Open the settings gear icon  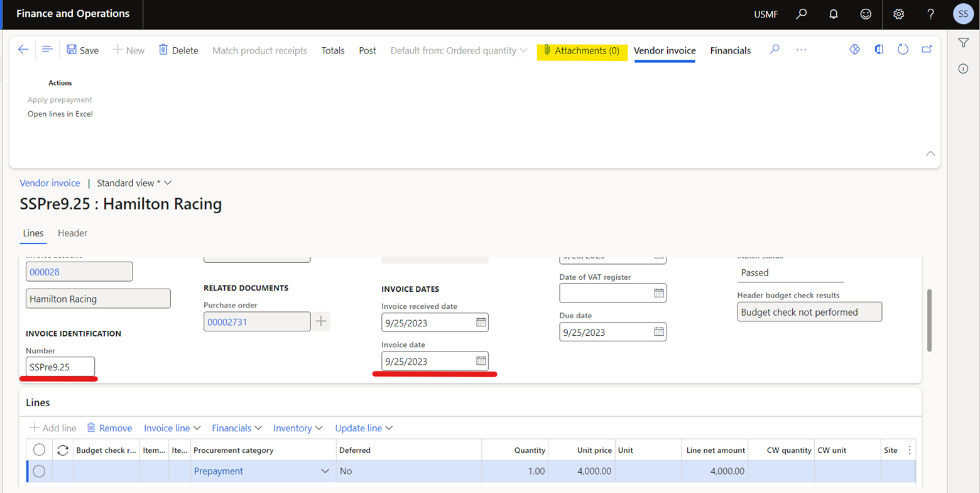point(898,14)
